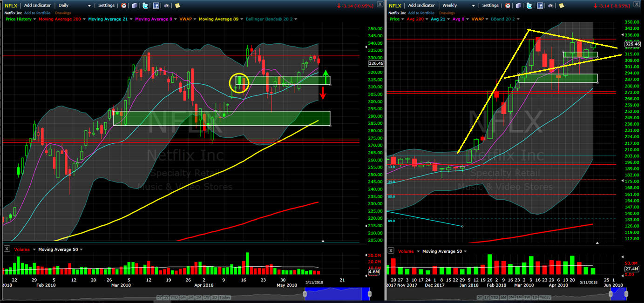Click the camera snapshot icon in Weekly chart
The width and height of the screenshot is (644, 303).
(551, 6)
